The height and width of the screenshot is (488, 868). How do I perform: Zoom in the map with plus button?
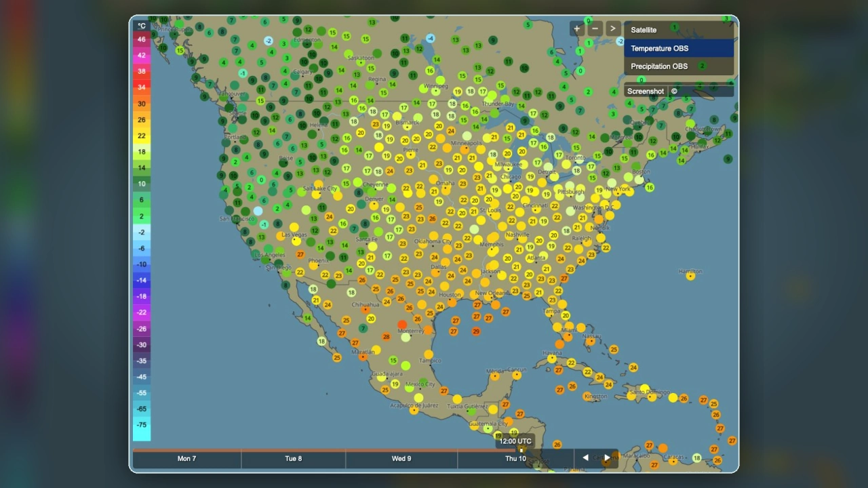pyautogui.click(x=577, y=28)
